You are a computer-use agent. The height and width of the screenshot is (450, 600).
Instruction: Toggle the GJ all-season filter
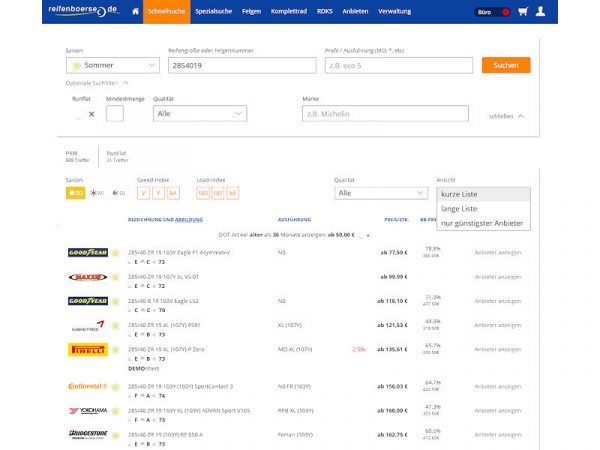[x=119, y=193]
